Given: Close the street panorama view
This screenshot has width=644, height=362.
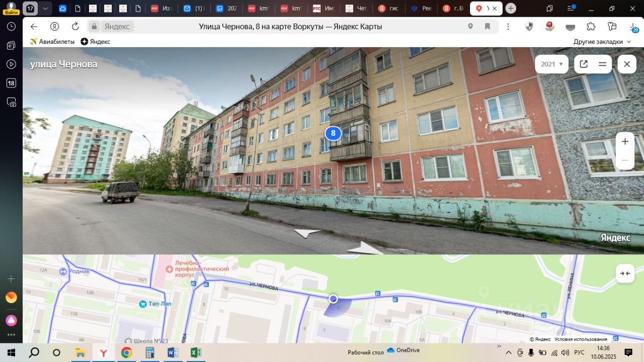Looking at the screenshot, I should pyautogui.click(x=627, y=64).
